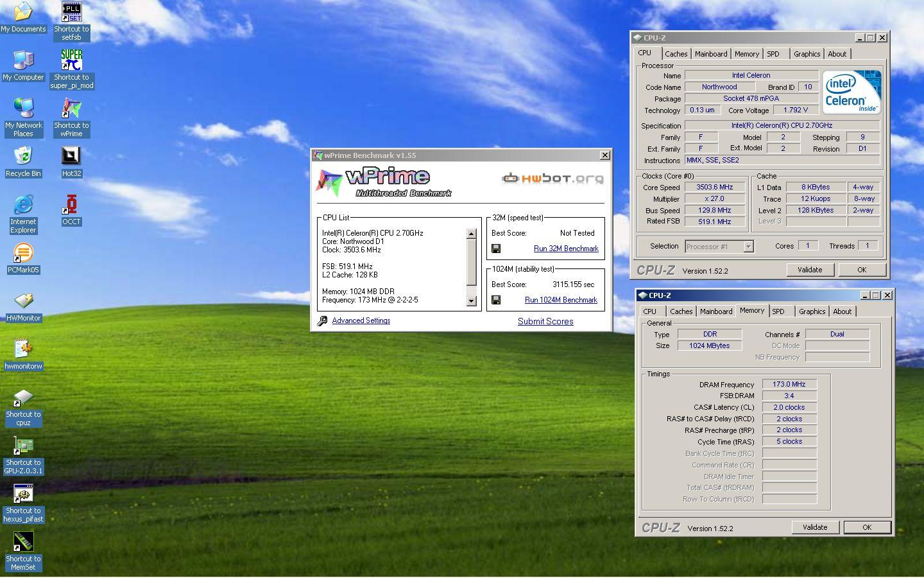
Task: Select the Shortcut to MemSet icon
Action: 23,551
